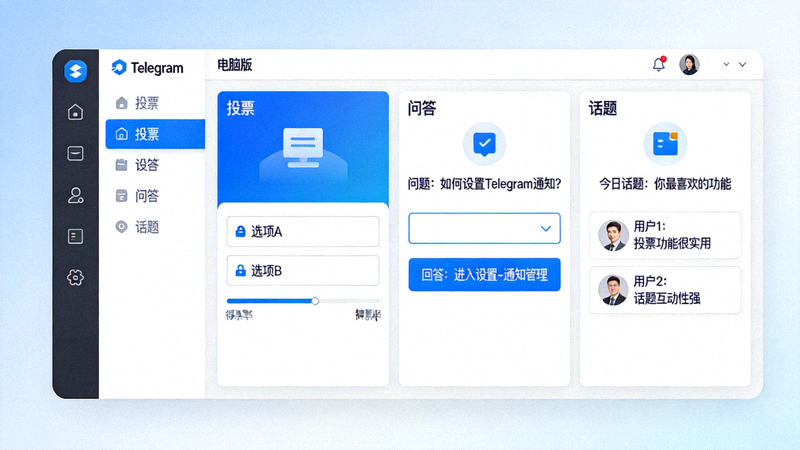This screenshot has width=800, height=450.
Task: Click the 电脑版 header title
Action: click(x=235, y=65)
